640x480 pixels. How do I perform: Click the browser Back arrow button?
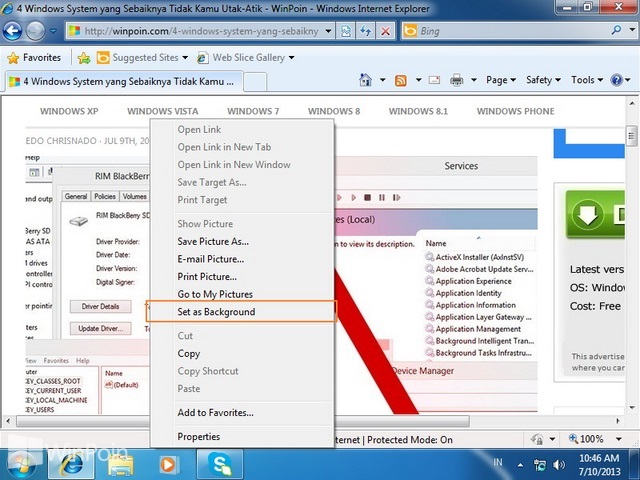(12, 31)
